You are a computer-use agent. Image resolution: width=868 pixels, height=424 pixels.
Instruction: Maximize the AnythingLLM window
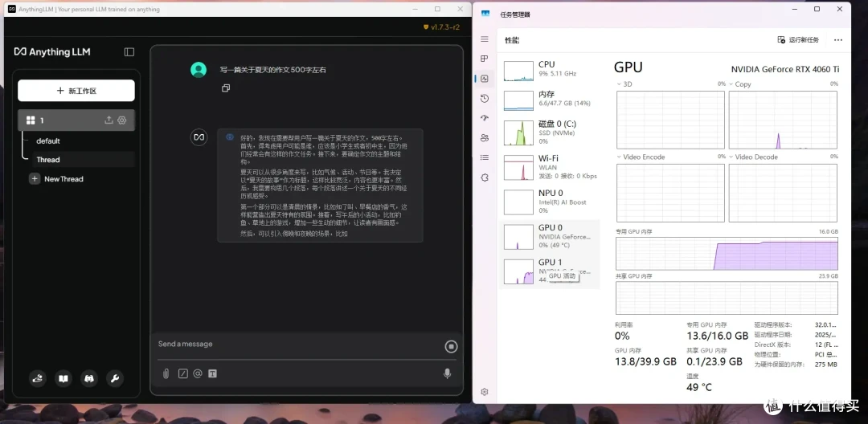(x=437, y=9)
